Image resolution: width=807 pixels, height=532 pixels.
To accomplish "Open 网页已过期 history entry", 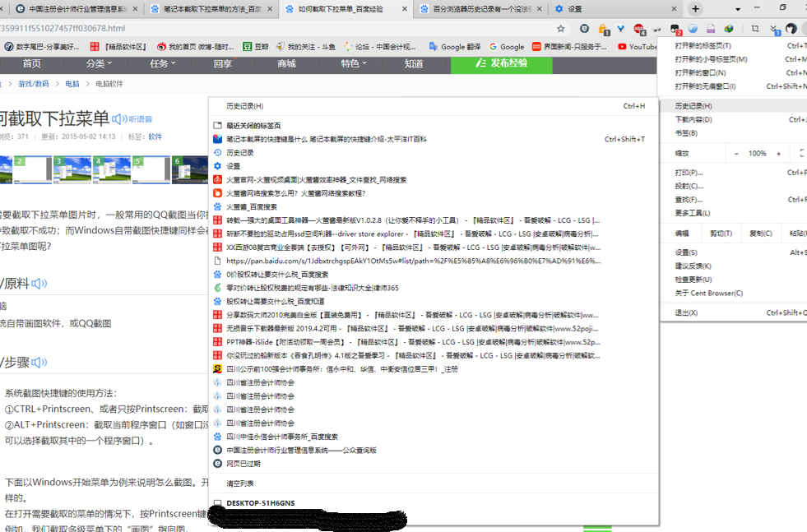I will tap(434, 464).
